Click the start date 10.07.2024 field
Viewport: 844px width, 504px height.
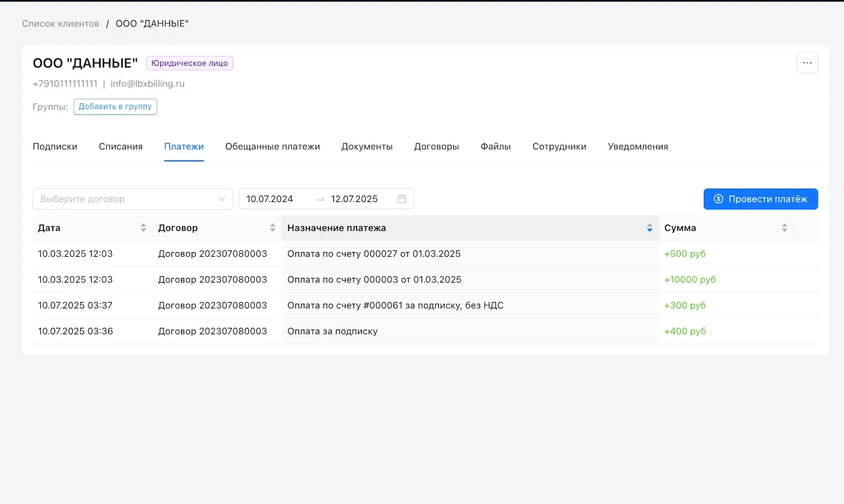pyautogui.click(x=270, y=199)
